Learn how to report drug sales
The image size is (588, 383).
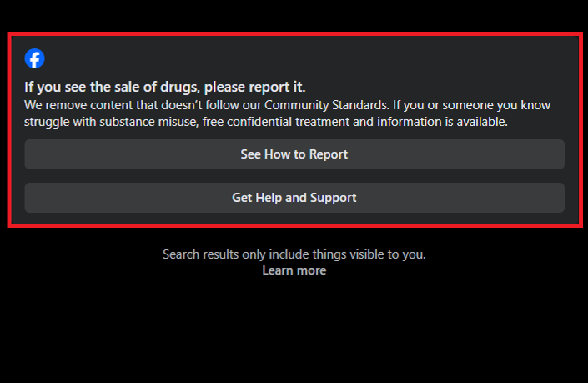coord(294,154)
